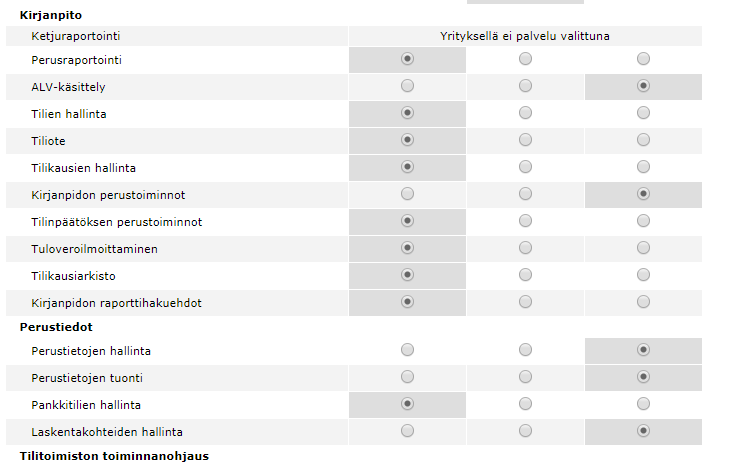Choose last-column radio for Pankkitilien hallinta

[643, 405]
